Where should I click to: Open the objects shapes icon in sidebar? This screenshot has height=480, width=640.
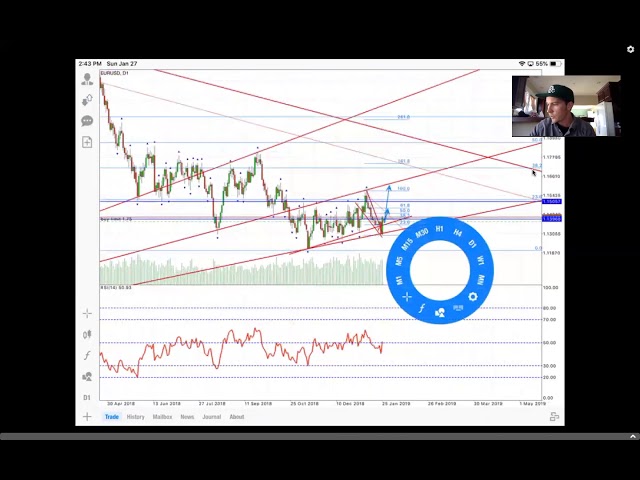pyautogui.click(x=87, y=376)
